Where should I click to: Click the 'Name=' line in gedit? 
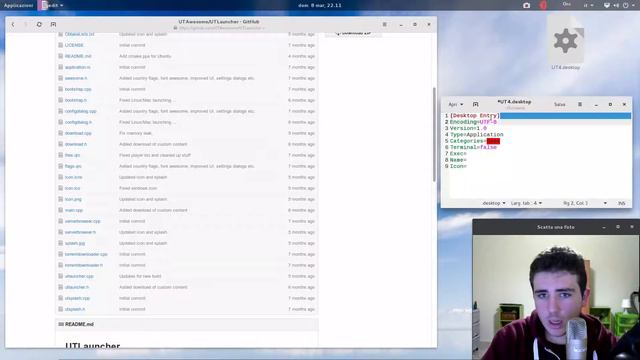click(458, 160)
